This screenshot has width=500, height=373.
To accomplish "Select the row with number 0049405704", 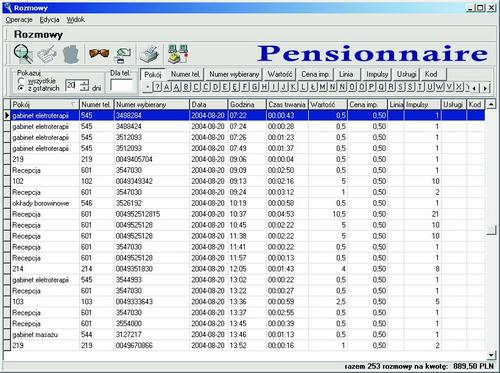I will 247,159.
